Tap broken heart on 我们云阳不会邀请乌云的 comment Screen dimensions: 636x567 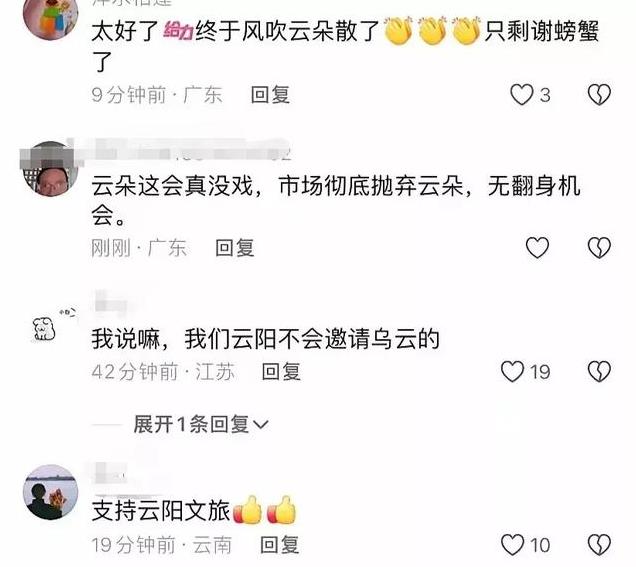coord(599,372)
